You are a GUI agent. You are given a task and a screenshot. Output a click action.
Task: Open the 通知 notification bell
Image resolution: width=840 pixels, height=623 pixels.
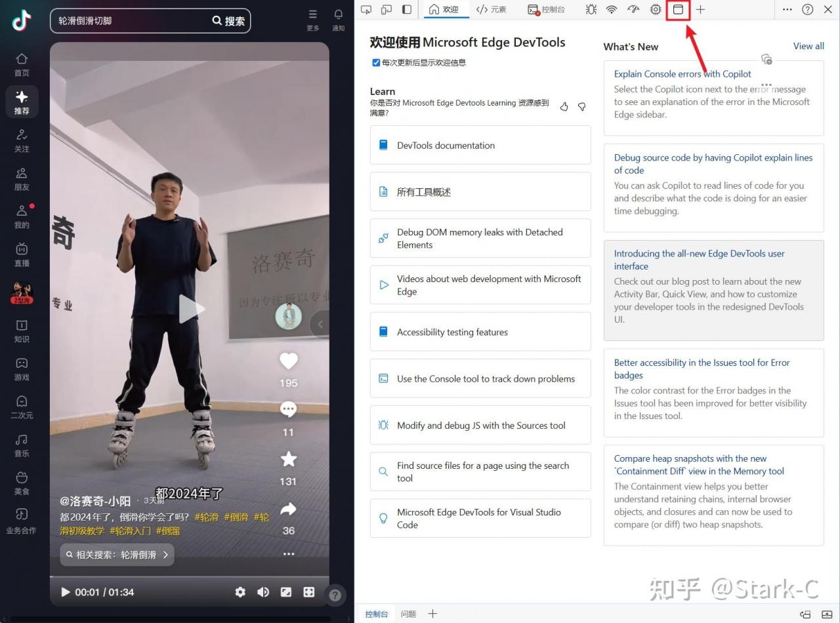339,20
